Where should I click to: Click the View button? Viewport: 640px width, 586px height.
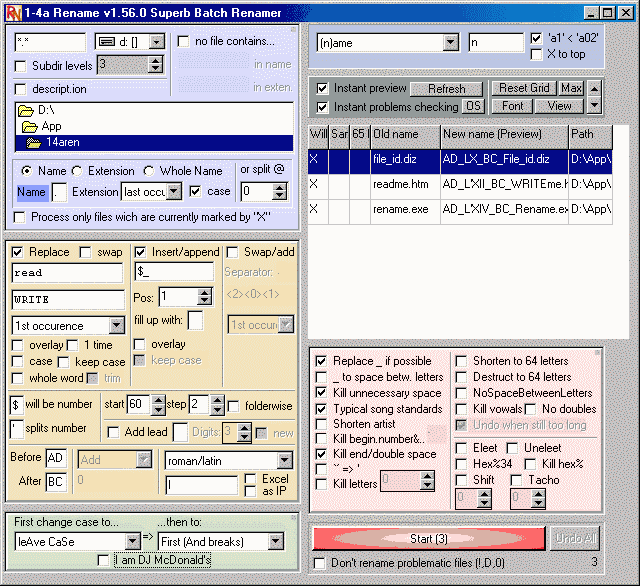pos(559,106)
